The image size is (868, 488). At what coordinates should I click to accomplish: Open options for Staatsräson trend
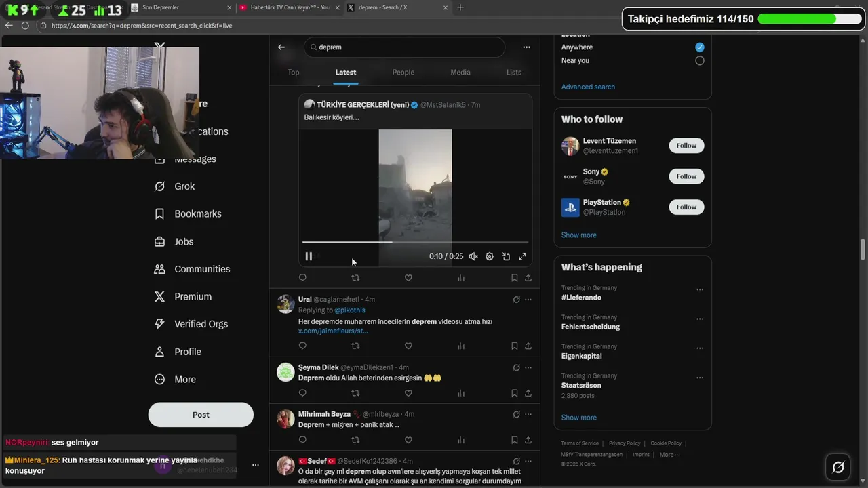point(700,377)
